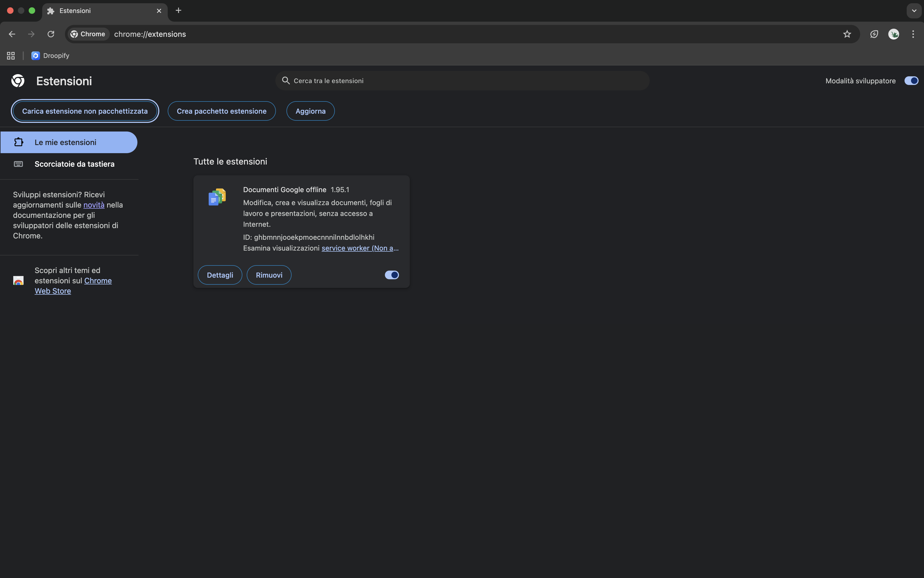The image size is (924, 578).
Task: Click the extension ID text
Action: pos(309,237)
